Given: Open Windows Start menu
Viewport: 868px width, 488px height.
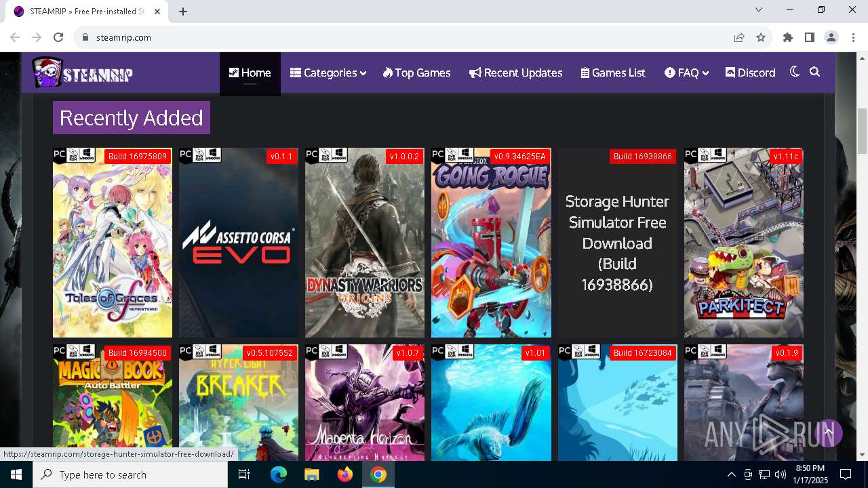Looking at the screenshot, I should (16, 474).
